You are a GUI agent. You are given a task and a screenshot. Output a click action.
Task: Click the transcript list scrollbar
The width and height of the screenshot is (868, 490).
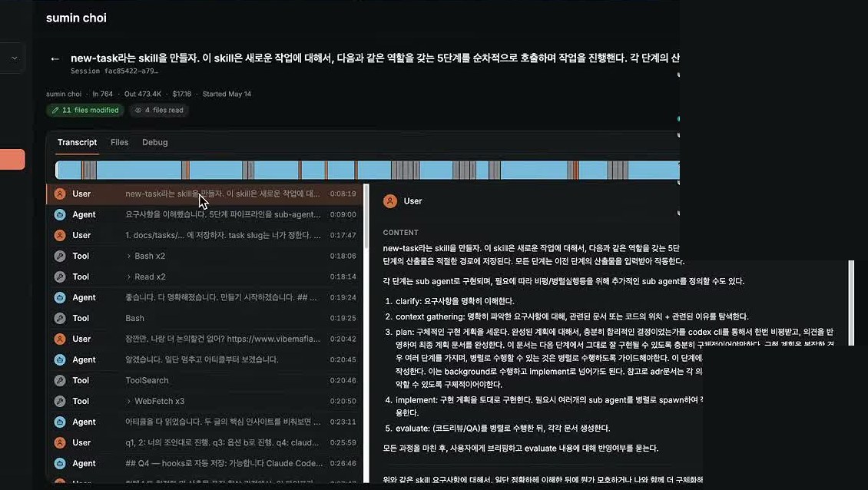click(x=366, y=333)
